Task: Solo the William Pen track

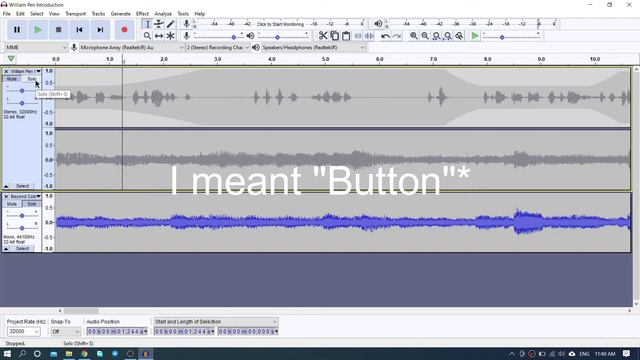Action: tap(31, 79)
